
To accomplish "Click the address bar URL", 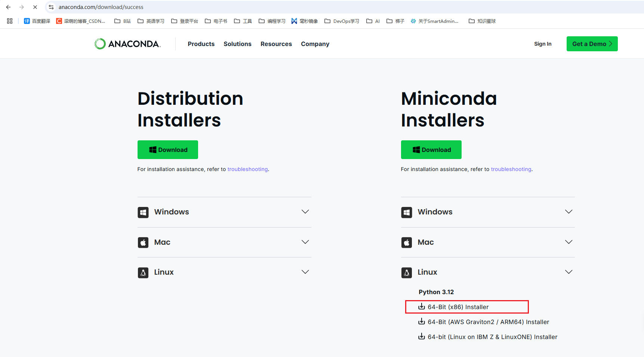I will [x=101, y=7].
